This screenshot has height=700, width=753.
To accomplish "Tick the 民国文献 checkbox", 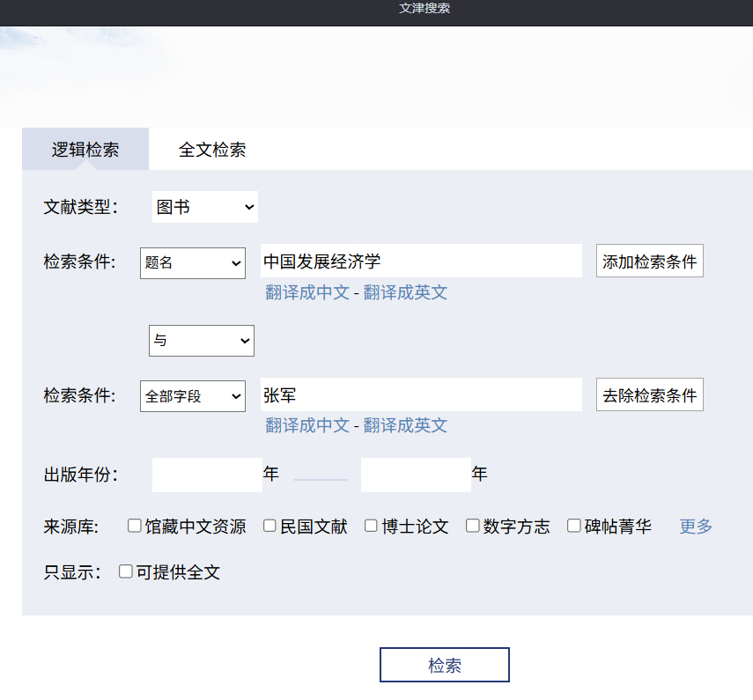I will click(x=270, y=526).
